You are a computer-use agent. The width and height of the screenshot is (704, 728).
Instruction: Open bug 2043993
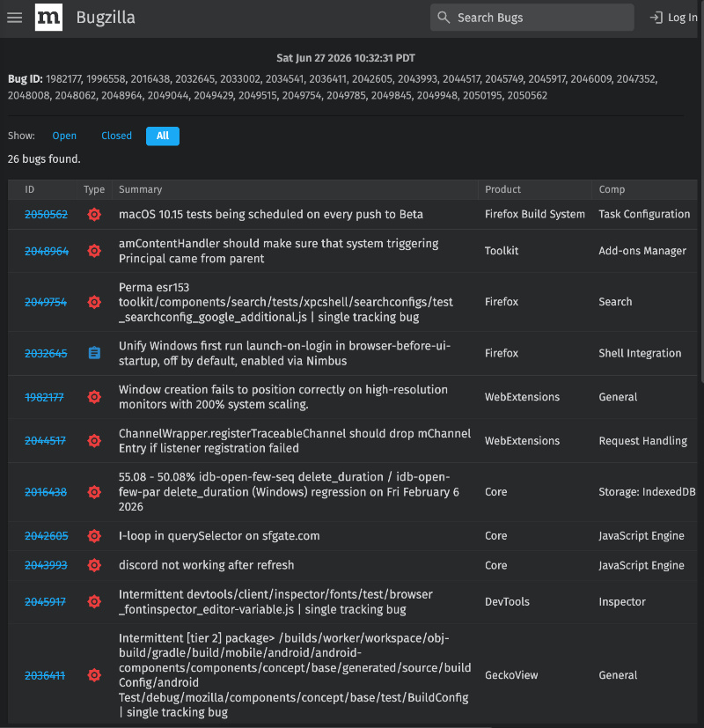46,565
